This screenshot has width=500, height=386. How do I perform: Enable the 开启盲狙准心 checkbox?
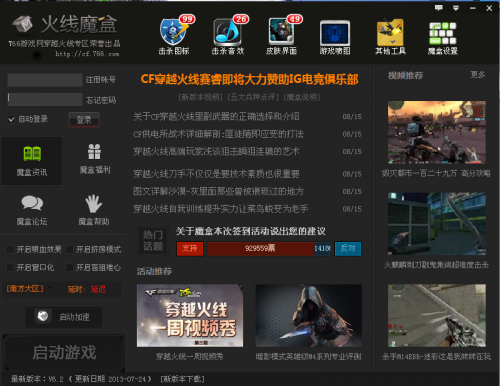tap(69, 267)
